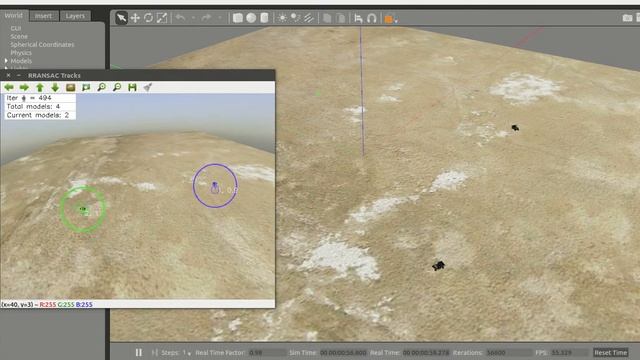Click the 'Total models: 4' text
Viewport: 640px width, 360px height.
click(33, 107)
